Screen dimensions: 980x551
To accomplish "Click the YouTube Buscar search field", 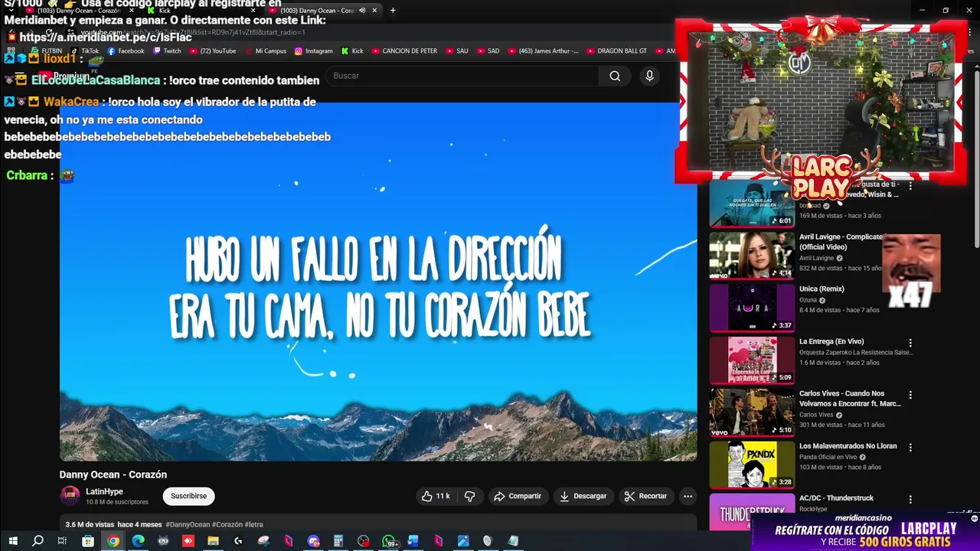I will 462,76.
